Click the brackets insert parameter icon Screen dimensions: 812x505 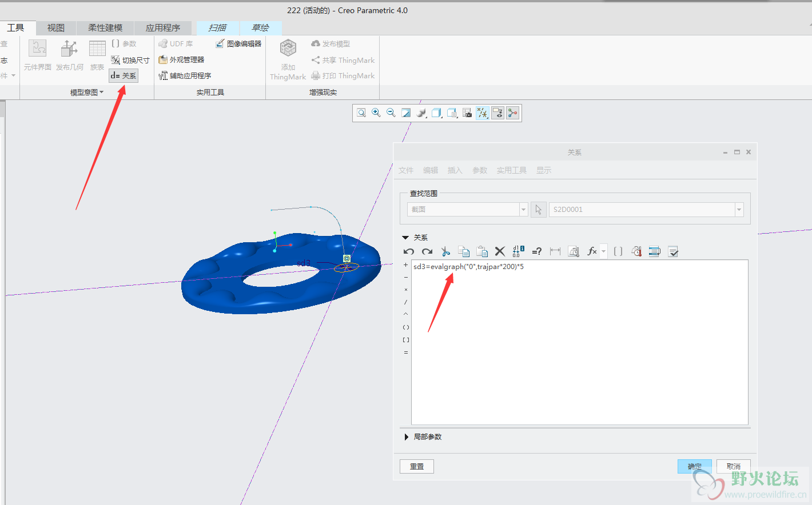coord(618,251)
